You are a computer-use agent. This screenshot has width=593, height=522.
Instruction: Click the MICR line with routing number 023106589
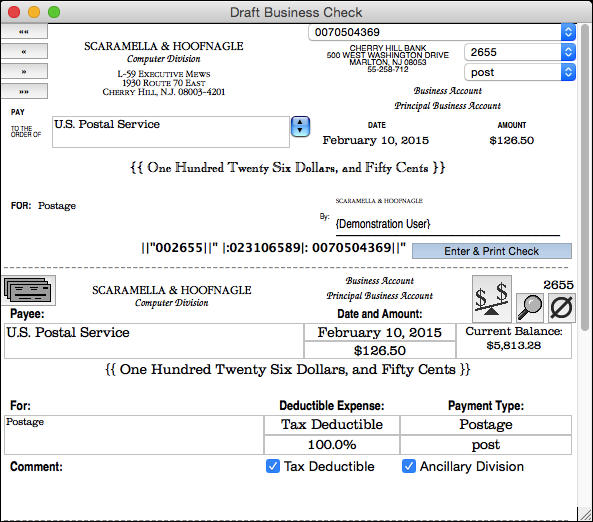click(x=273, y=248)
